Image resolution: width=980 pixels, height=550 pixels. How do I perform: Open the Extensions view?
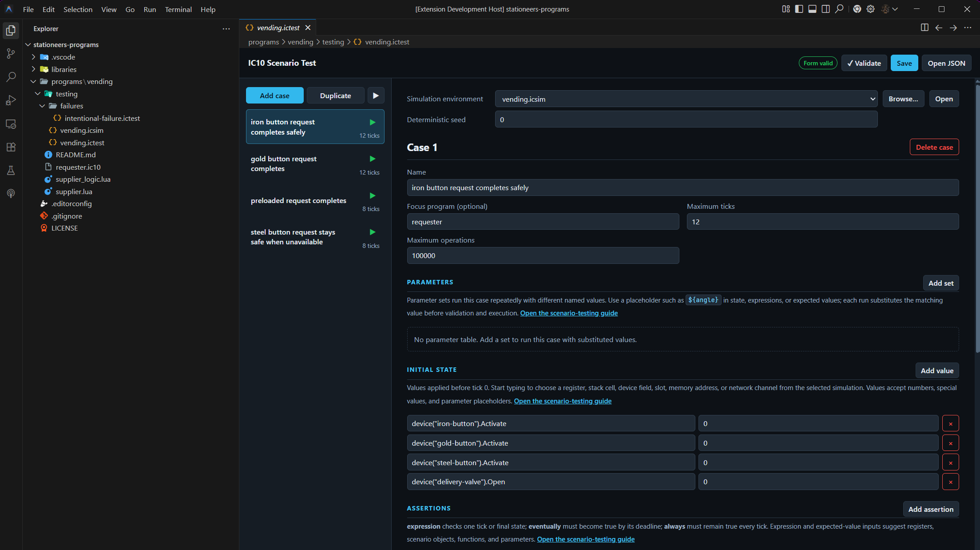click(x=11, y=147)
